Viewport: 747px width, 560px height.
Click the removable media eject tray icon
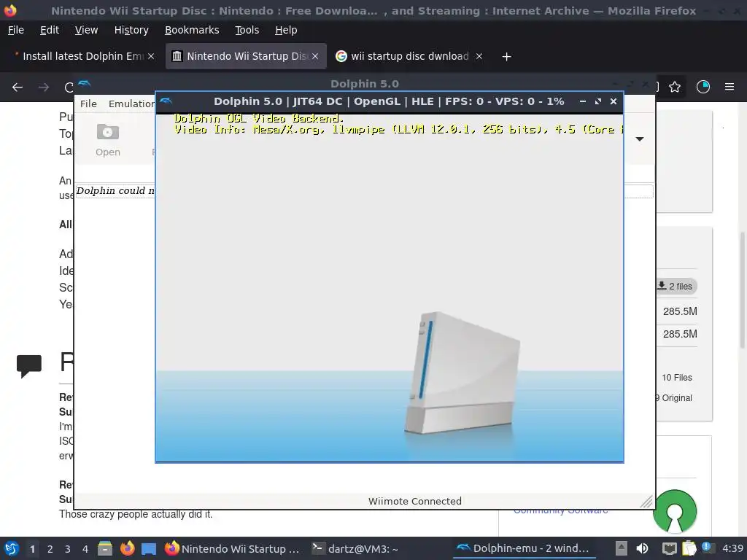tap(622, 548)
